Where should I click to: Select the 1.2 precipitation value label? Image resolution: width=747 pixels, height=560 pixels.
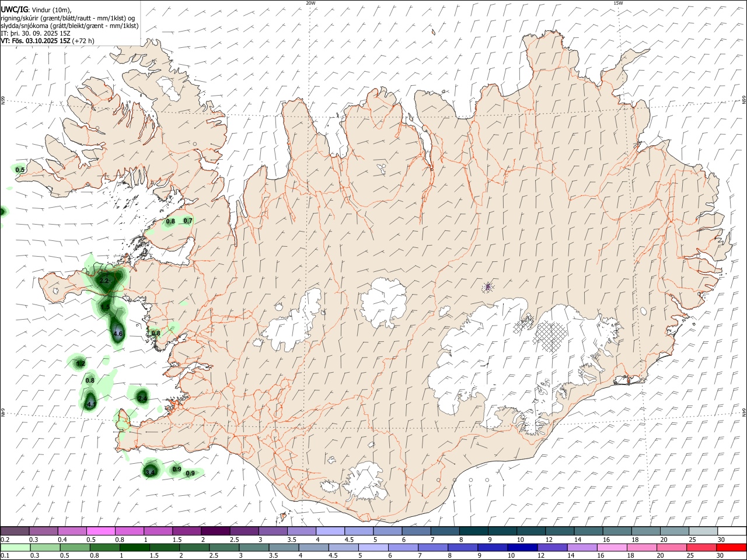81,363
